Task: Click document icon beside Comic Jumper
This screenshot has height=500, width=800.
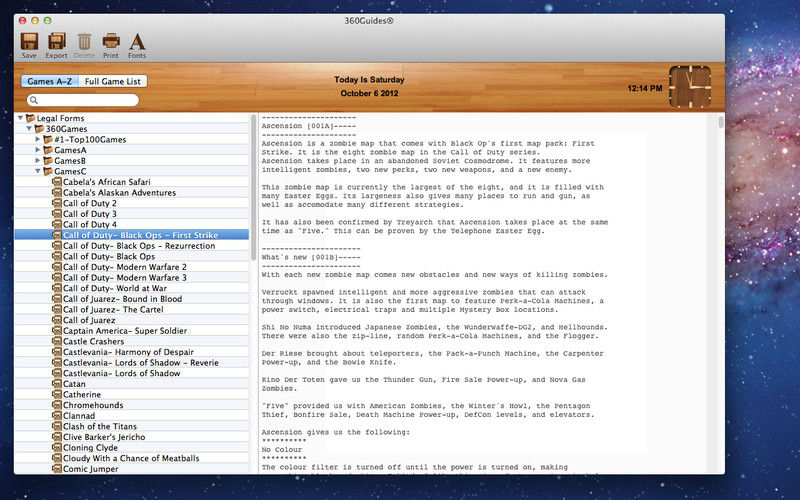Action: click(57, 469)
